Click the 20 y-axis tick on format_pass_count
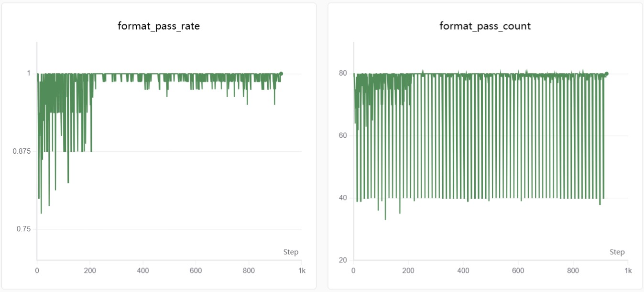 (343, 260)
